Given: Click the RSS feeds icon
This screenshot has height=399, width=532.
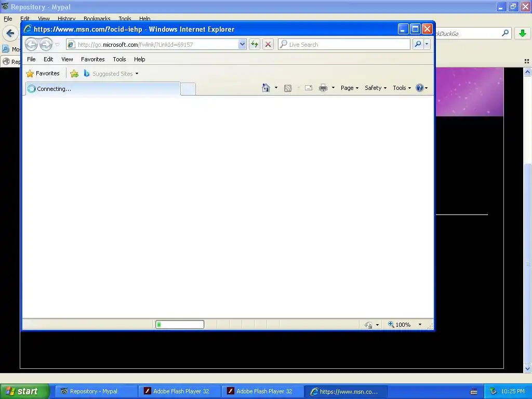Looking at the screenshot, I should tap(288, 88).
